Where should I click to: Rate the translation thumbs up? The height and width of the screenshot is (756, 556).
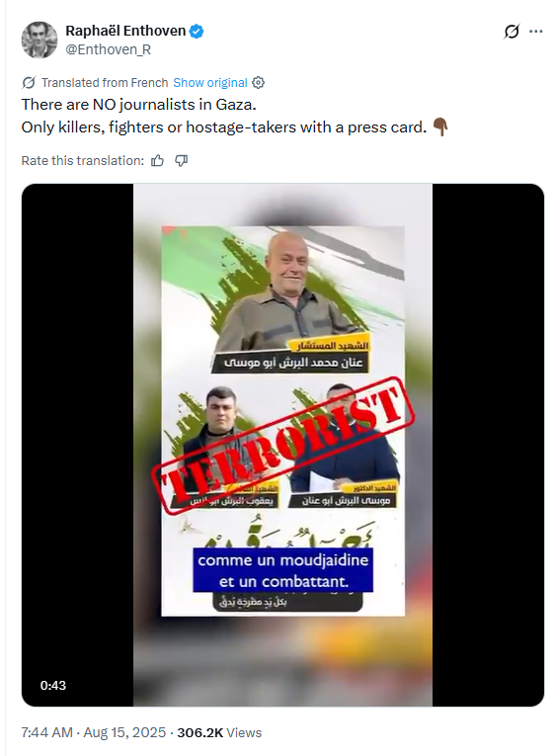click(x=158, y=160)
